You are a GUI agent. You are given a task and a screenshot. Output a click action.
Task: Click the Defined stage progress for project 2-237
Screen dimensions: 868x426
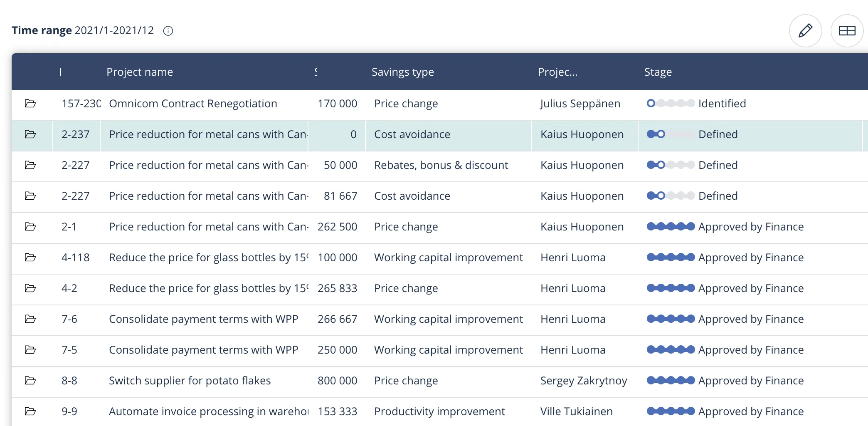pos(670,134)
